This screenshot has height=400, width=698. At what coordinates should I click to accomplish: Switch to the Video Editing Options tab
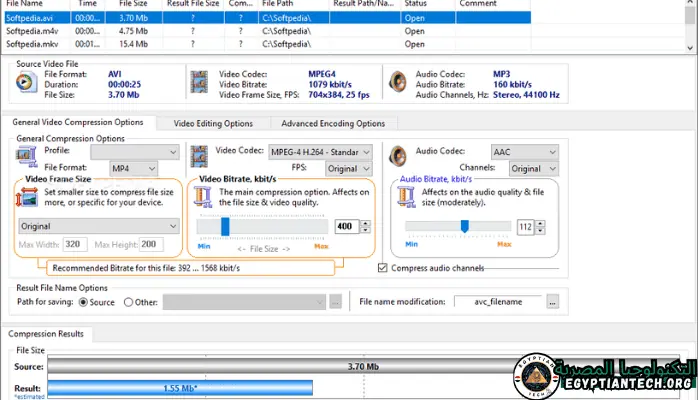[213, 124]
